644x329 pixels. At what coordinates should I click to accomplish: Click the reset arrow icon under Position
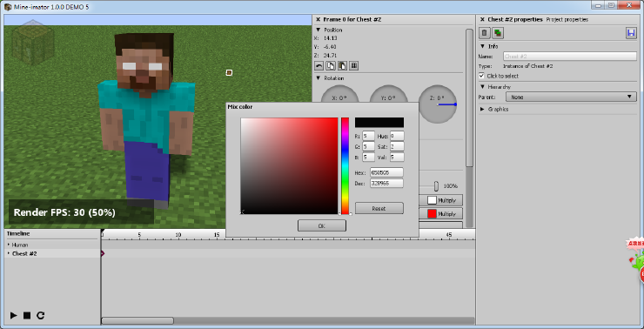(319, 66)
